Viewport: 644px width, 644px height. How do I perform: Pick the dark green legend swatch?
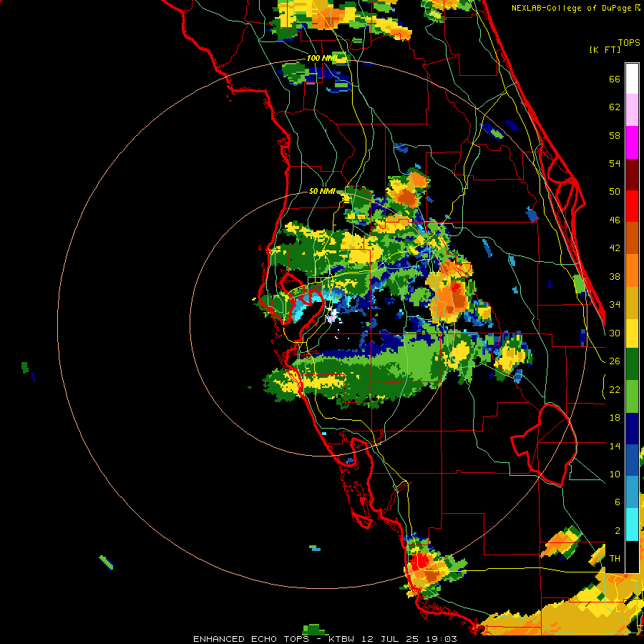click(632, 364)
